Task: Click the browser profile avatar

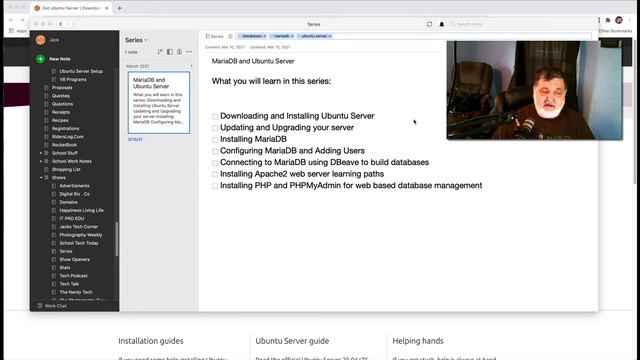Action: pos(619,20)
